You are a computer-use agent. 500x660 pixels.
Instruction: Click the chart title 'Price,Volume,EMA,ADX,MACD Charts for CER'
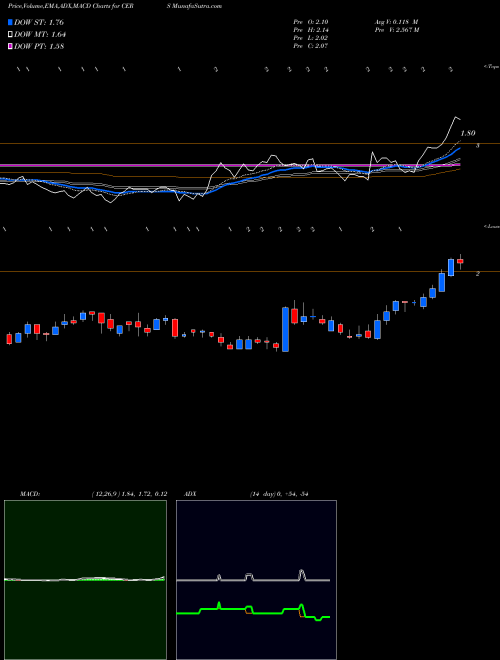coord(71,6)
